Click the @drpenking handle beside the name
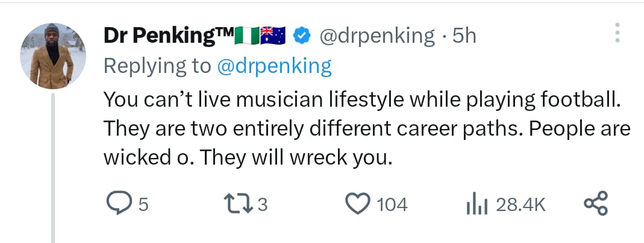This screenshot has width=644, height=243. pos(376,36)
